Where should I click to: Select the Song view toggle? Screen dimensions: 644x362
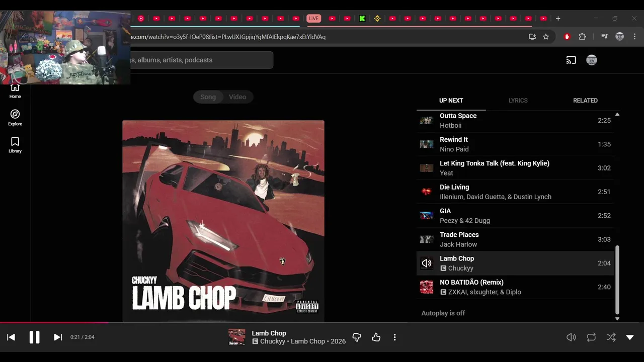(x=208, y=97)
